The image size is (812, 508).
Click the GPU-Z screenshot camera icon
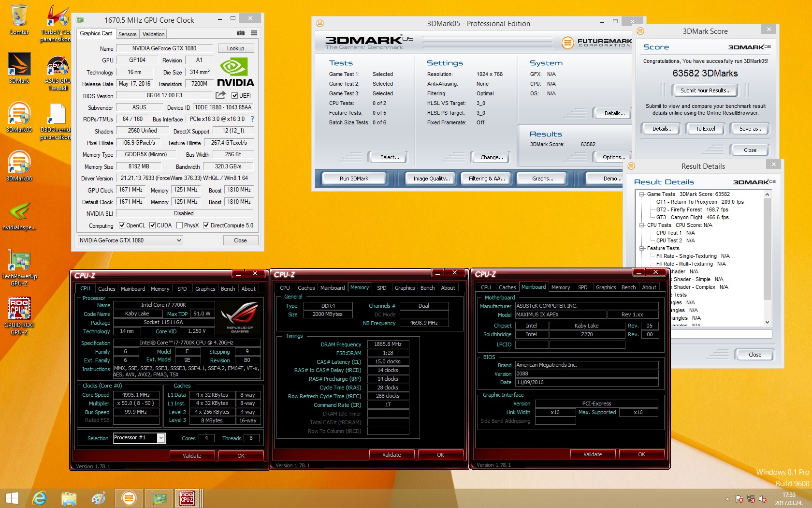pyautogui.click(x=240, y=33)
